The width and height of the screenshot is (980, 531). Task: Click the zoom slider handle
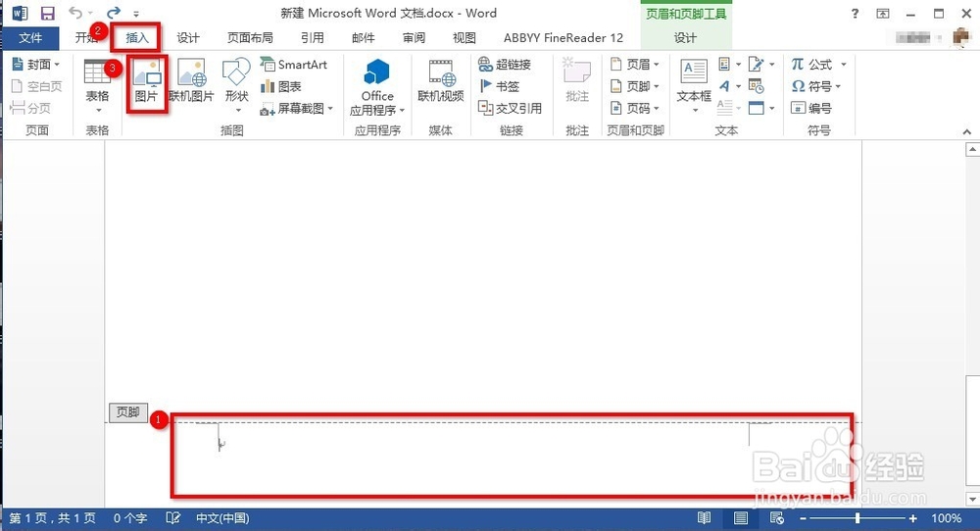point(857,518)
